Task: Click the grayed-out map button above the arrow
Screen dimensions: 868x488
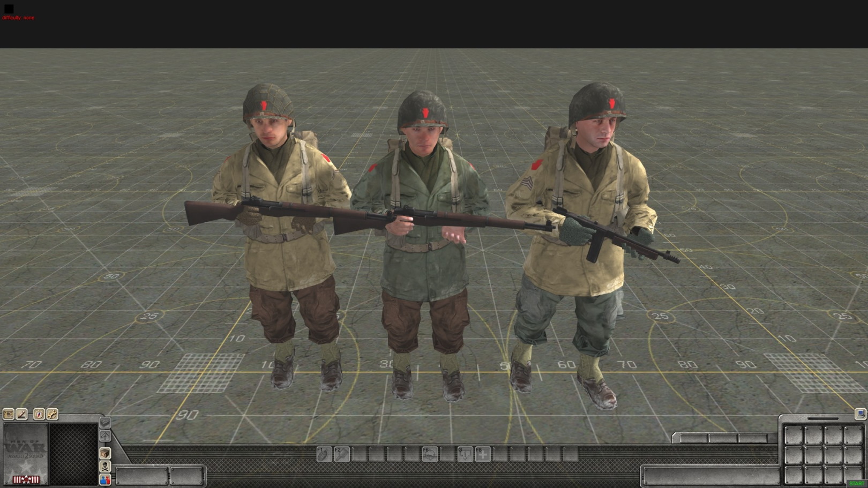Action: click(105, 422)
